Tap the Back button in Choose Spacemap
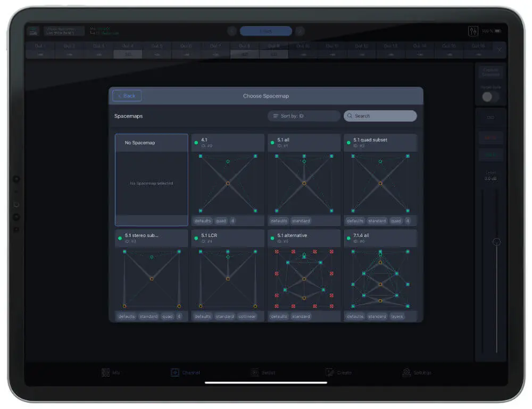Screen dimensions: 532x409 coord(126,95)
